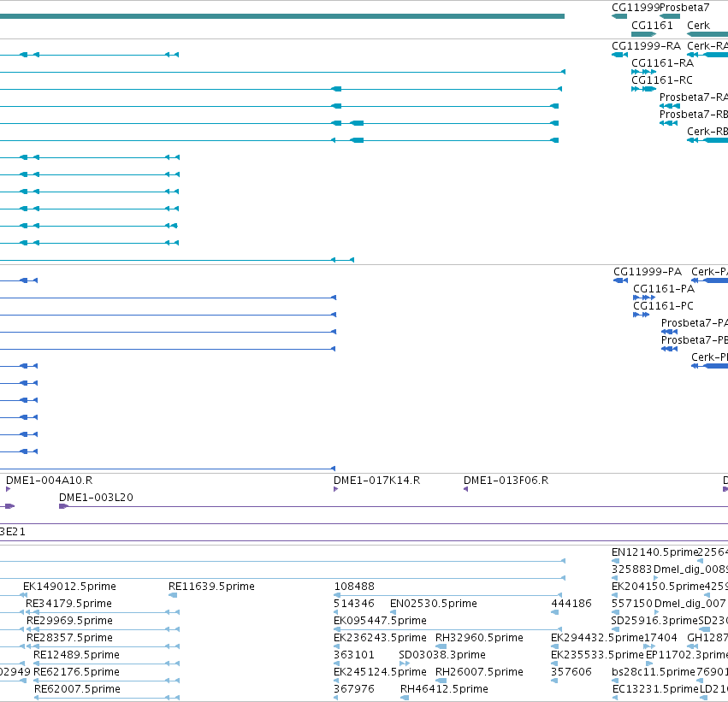
Task: Select the DME1-004A10.R feature label
Action: click(50, 481)
